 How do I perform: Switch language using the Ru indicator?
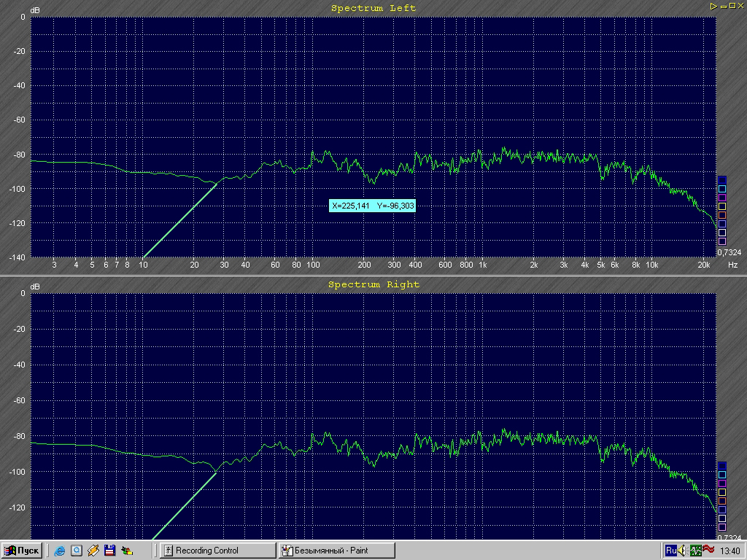[x=671, y=551]
